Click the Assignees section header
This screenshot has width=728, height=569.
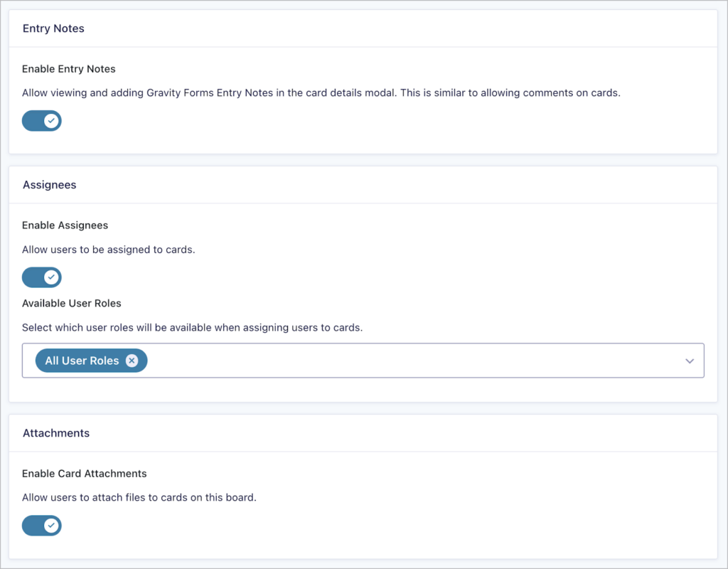pos(49,185)
